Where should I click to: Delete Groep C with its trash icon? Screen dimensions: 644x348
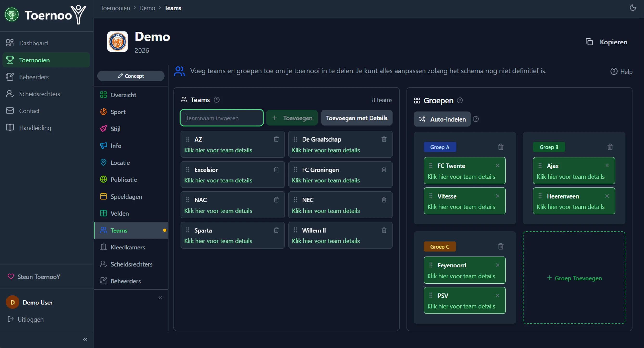point(500,247)
